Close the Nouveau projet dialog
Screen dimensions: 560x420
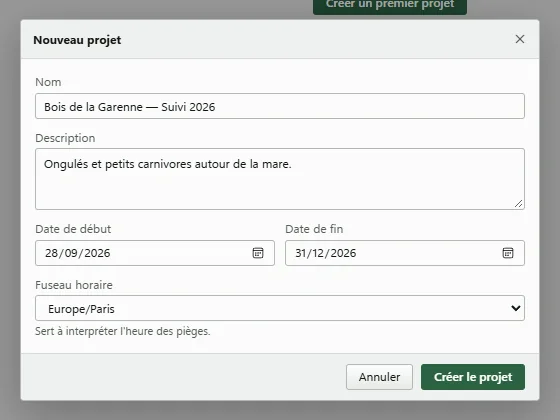(x=520, y=39)
